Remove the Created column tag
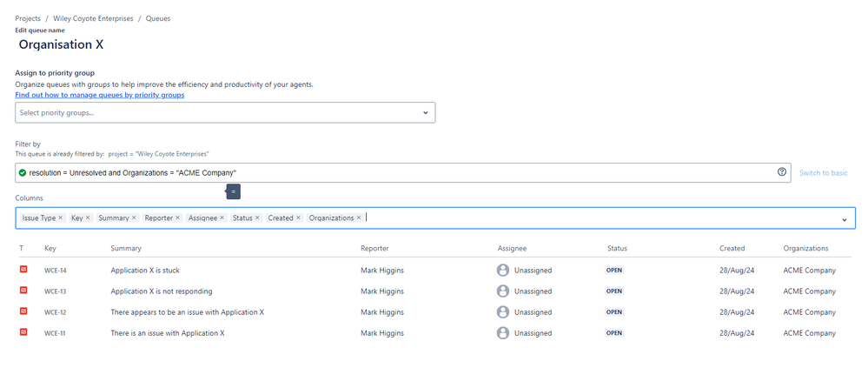 (298, 217)
